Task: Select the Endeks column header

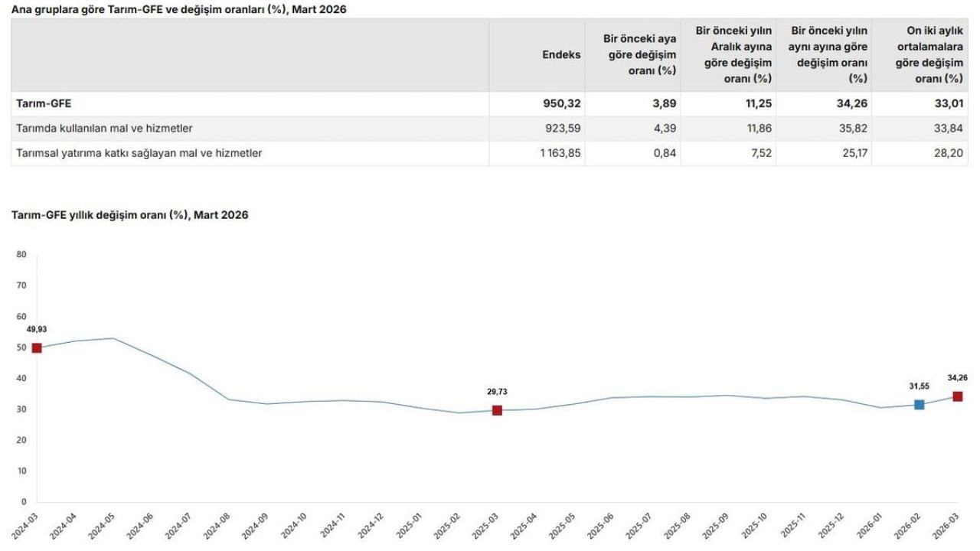Action: [561, 54]
